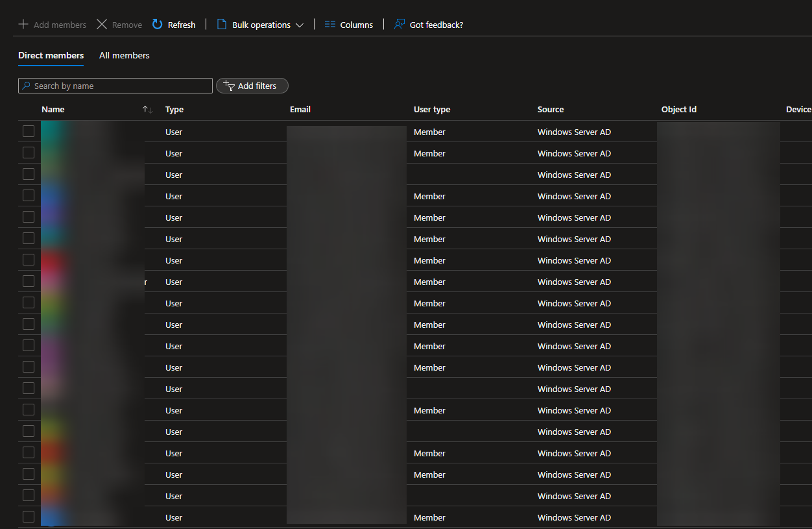Expand the Bulk operations dropdown chevron
Image resolution: width=812 pixels, height=529 pixels.
click(x=300, y=25)
